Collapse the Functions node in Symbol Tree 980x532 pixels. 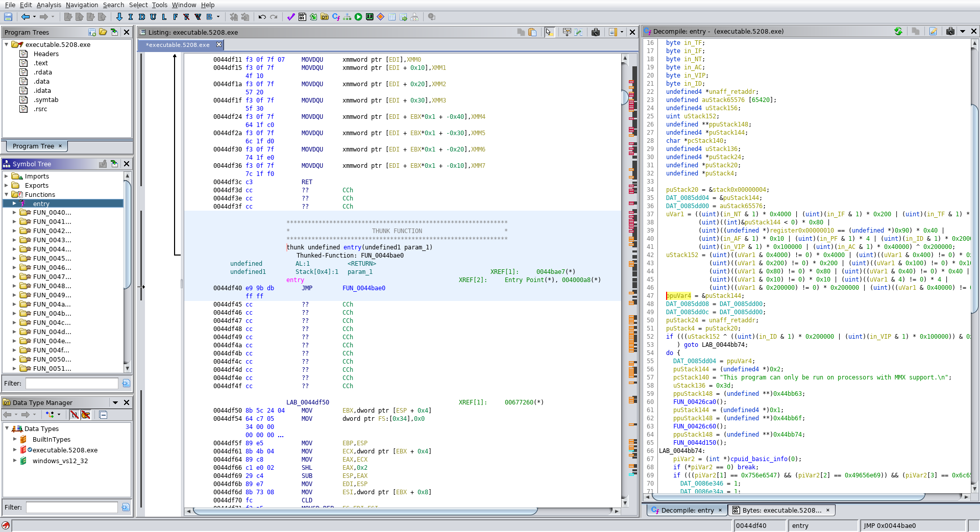(7, 195)
